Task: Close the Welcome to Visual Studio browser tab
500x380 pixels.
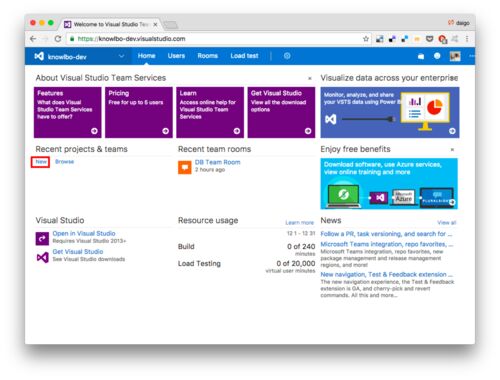Action: pos(155,24)
